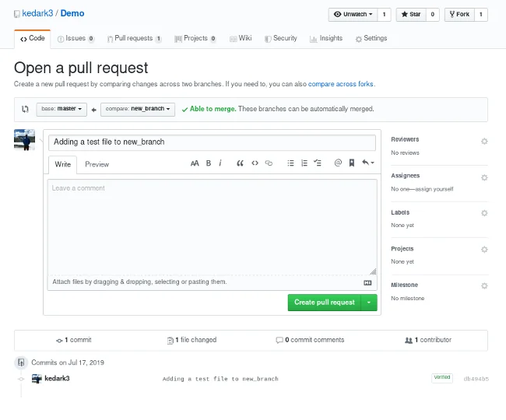506x420 pixels.
Task: Add a link using the toolbar icon
Action: click(x=269, y=163)
